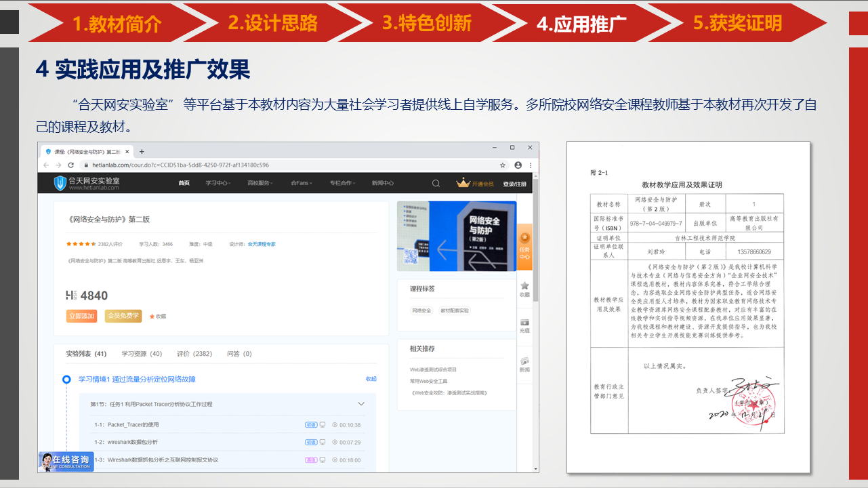Click monitor icon on Packet_Tracer的使用 row
The width and height of the screenshot is (868, 488).
pyautogui.click(x=322, y=425)
